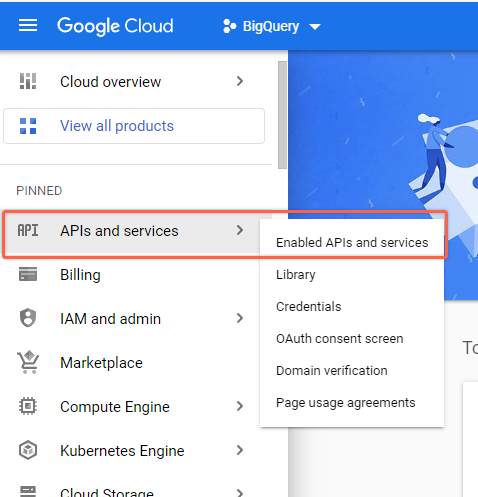This screenshot has height=497, width=478.
Task: Click the Google Cloud logo
Action: click(115, 26)
